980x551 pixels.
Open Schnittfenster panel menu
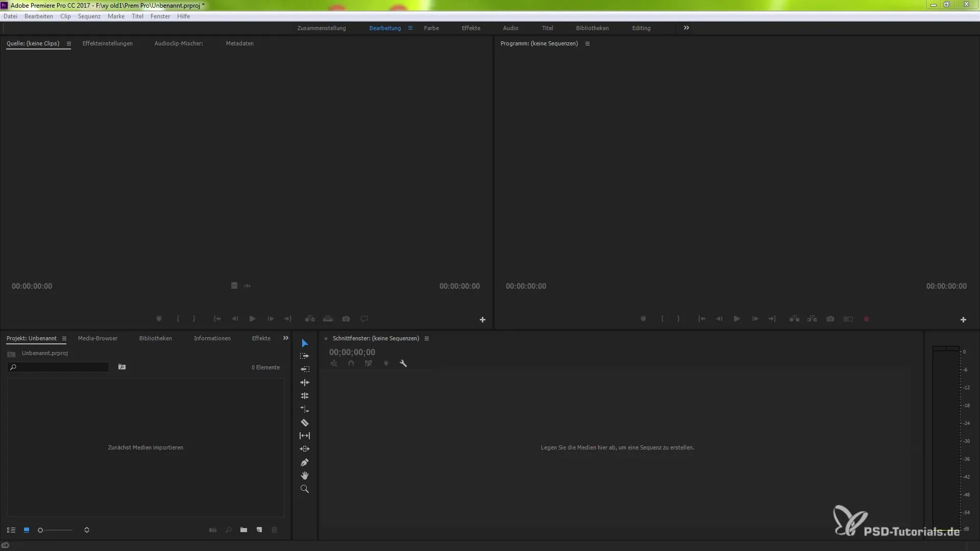pos(427,338)
